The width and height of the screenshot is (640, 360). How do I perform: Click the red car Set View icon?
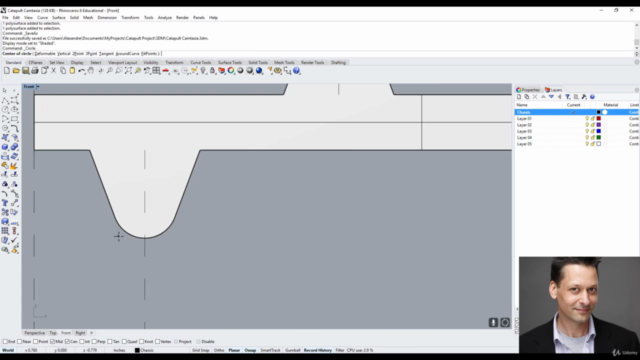166,71
